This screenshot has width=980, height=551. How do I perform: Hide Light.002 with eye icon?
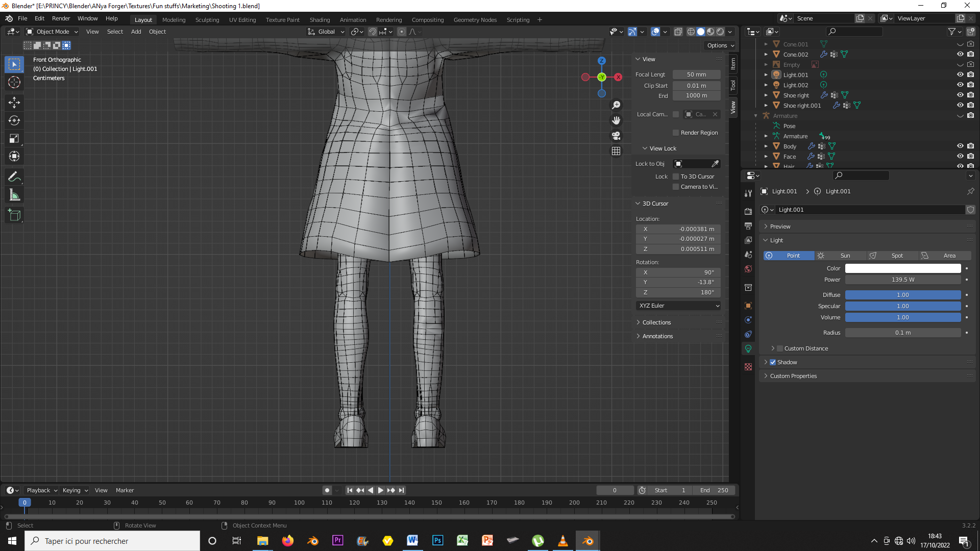[960, 85]
